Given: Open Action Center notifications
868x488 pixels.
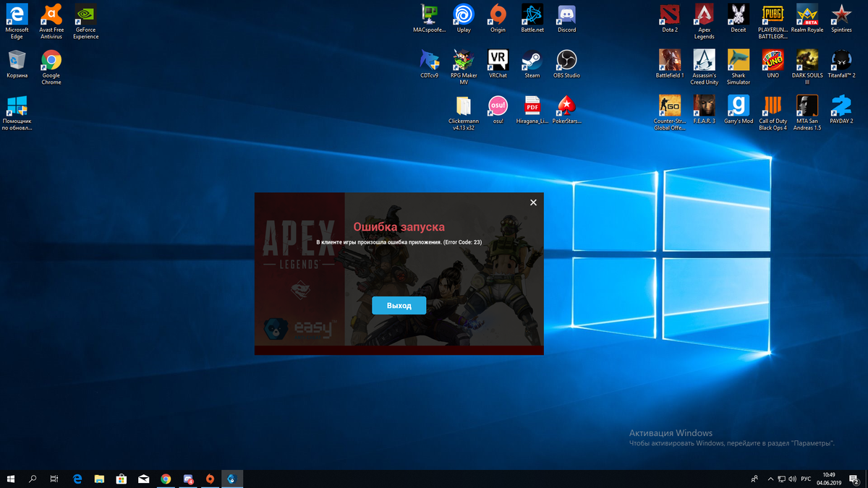Looking at the screenshot, I should (x=854, y=479).
